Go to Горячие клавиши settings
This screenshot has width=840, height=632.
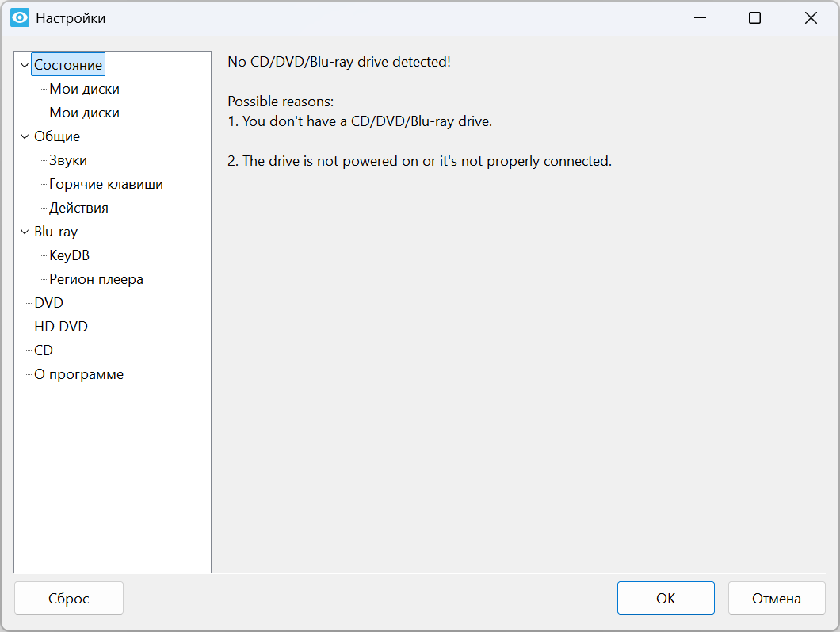pyautogui.click(x=106, y=184)
